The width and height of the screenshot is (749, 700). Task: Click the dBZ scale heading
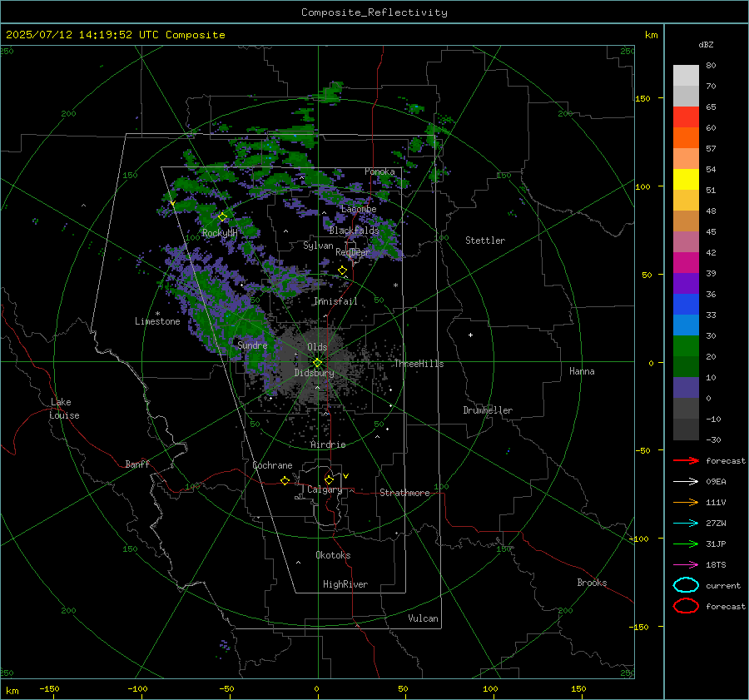point(706,45)
